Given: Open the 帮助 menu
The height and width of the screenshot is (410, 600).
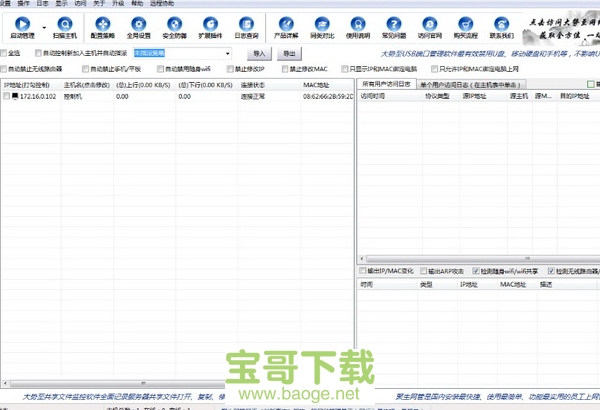Looking at the screenshot, I should tap(137, 3).
